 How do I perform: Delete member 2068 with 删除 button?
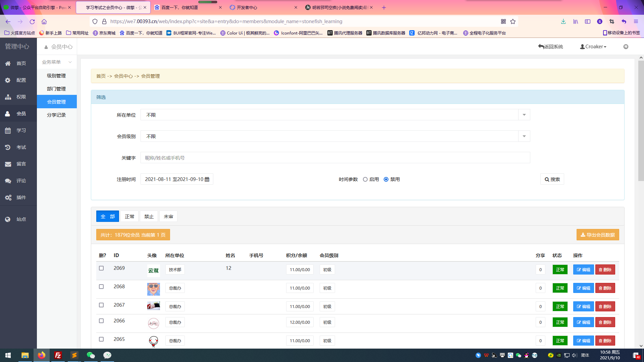coord(605,288)
